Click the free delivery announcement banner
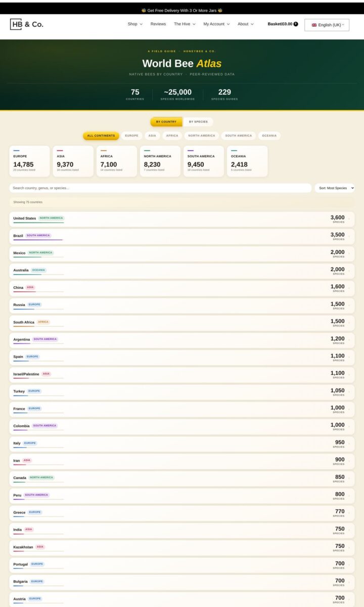Viewport: 364px width, 607px height. coord(182,10)
